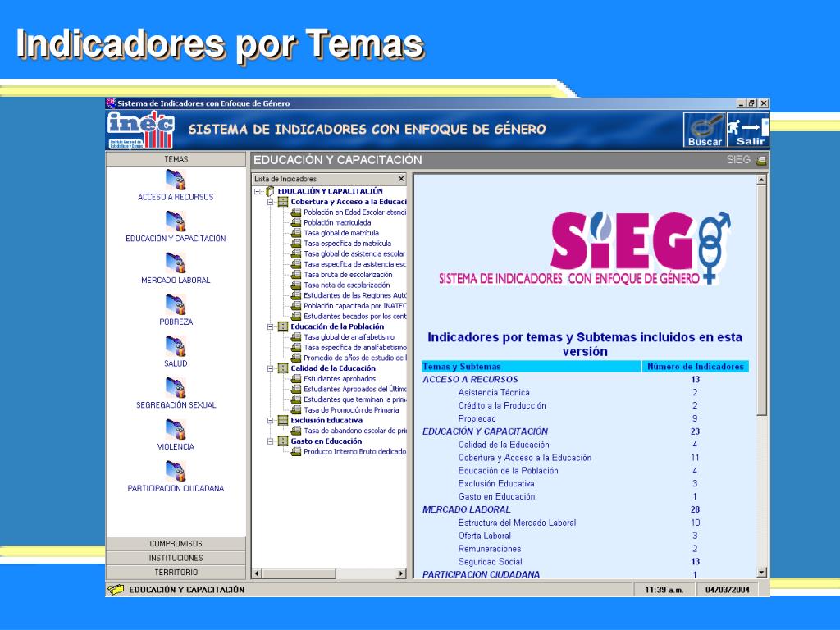Click the book icon of EDUCACIÓN Y CAPACITACIÓN root

(x=270, y=191)
